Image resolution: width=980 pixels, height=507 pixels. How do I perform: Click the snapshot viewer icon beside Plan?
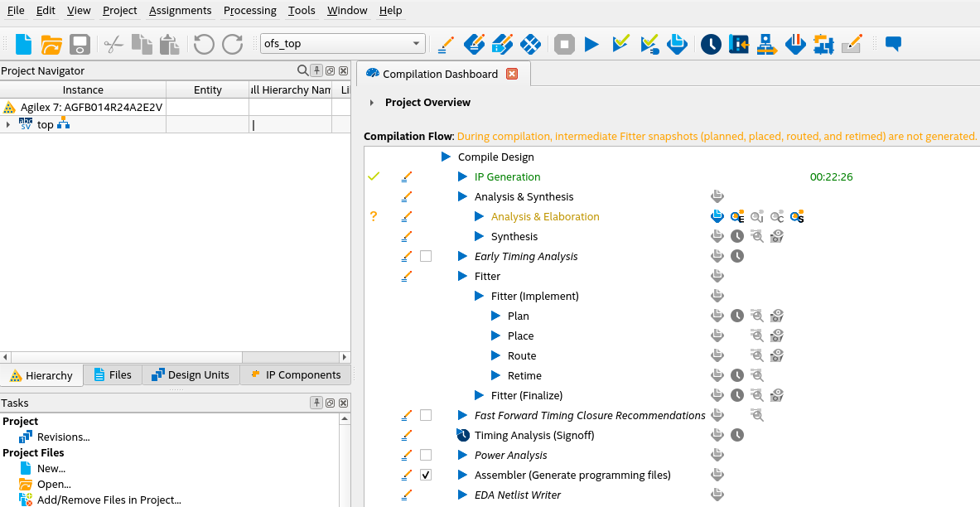[x=776, y=316]
